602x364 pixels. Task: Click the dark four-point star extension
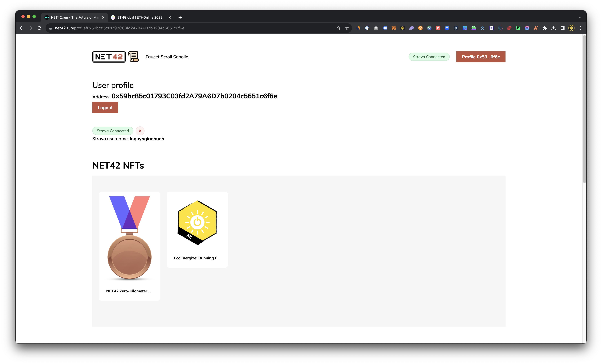tap(456, 28)
